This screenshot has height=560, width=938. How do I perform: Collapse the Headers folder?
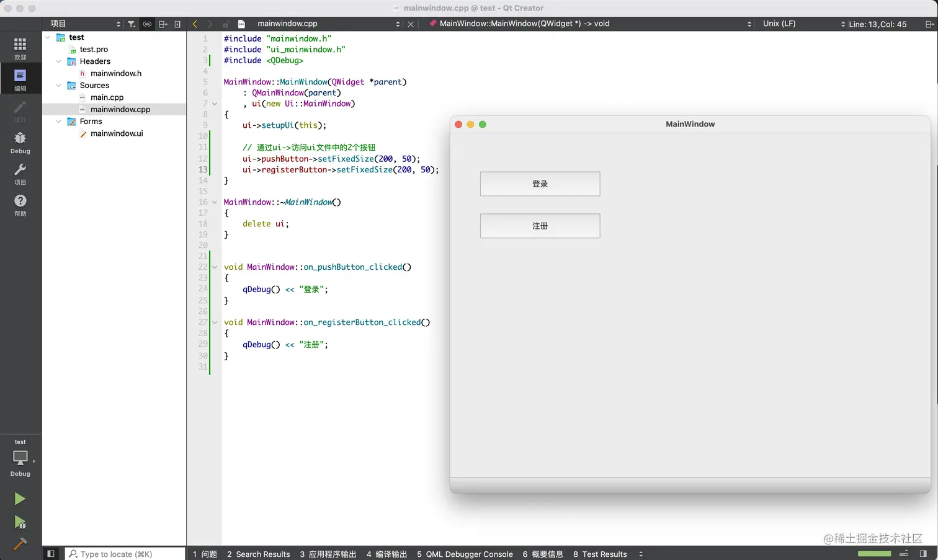[x=59, y=61]
